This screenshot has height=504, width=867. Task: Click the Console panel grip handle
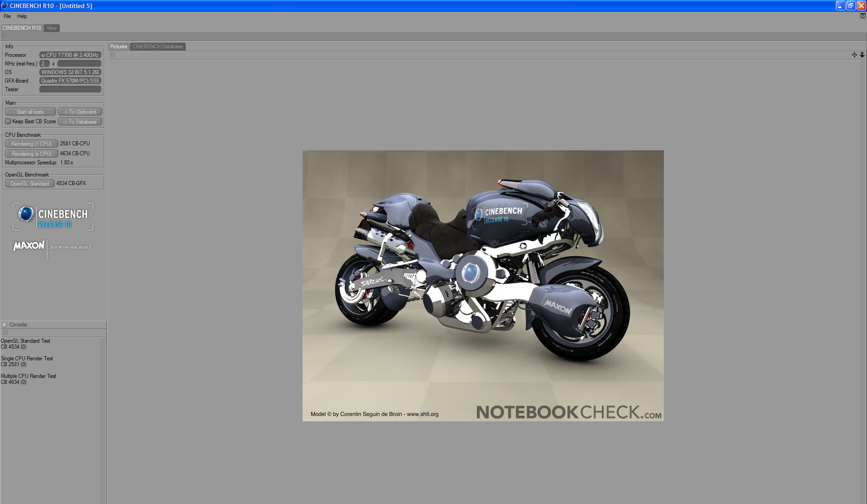(5, 333)
